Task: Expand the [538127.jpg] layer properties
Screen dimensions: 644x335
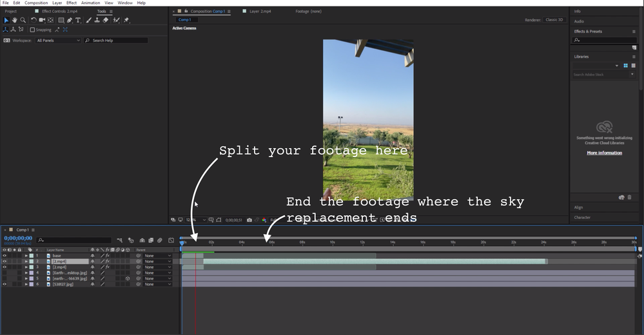Action: click(x=26, y=284)
